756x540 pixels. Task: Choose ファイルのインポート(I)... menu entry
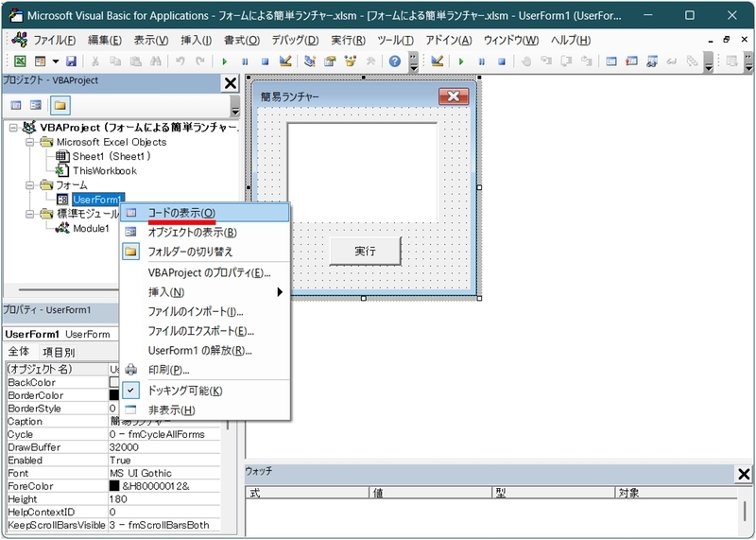[x=205, y=312]
